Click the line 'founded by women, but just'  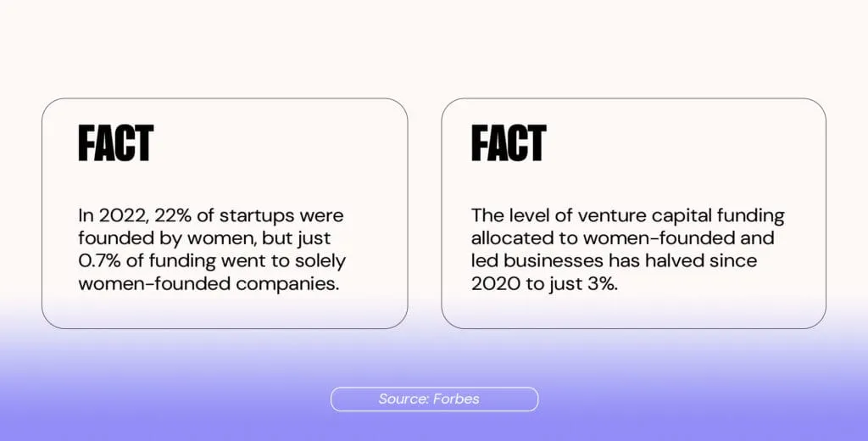coord(204,239)
